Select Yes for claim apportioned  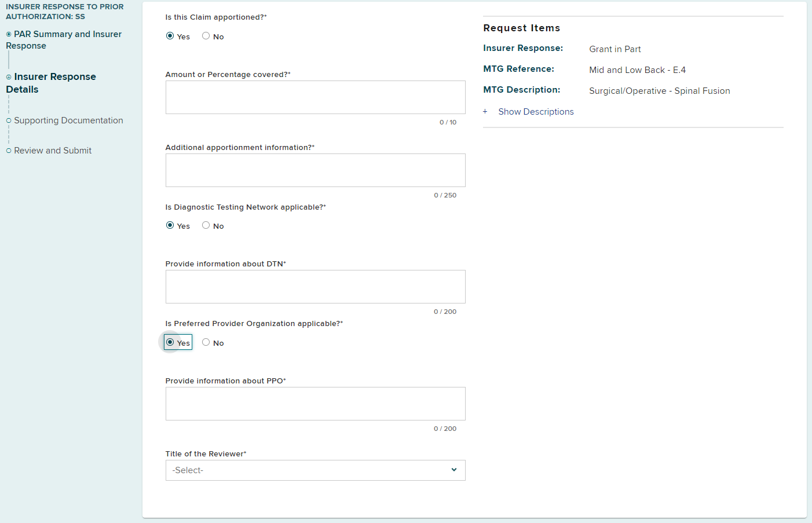coord(170,36)
